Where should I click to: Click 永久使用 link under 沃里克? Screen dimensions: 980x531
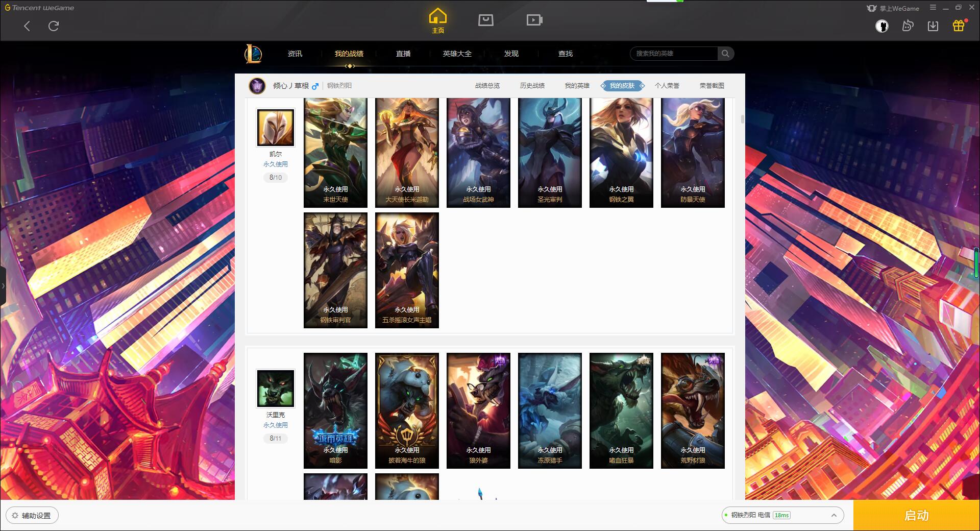276,425
